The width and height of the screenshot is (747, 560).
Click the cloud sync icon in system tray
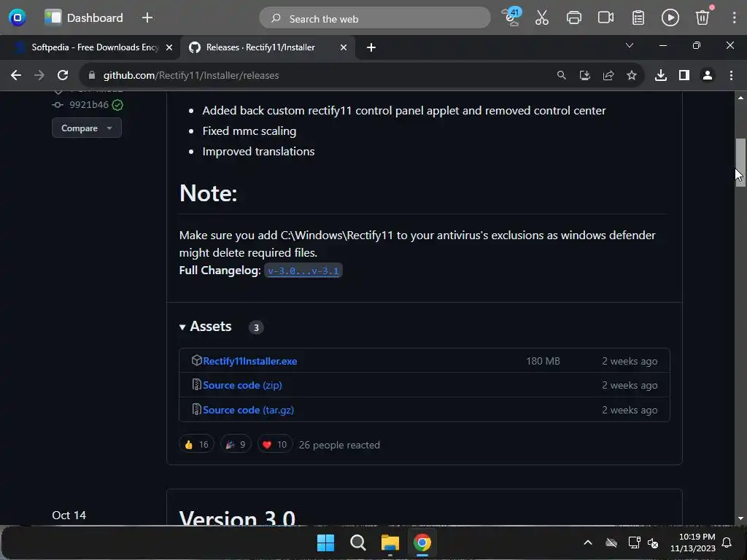[611, 542]
